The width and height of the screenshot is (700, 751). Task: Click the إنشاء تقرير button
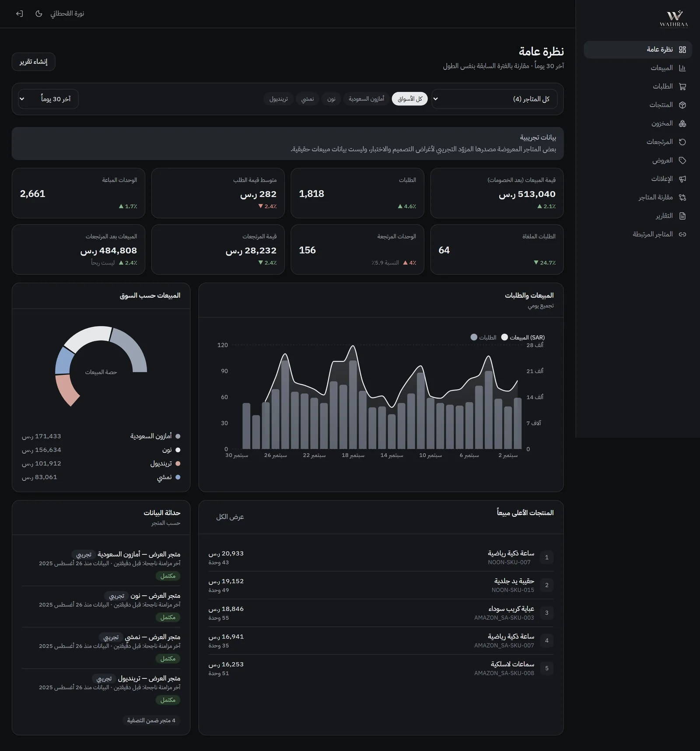pyautogui.click(x=33, y=62)
